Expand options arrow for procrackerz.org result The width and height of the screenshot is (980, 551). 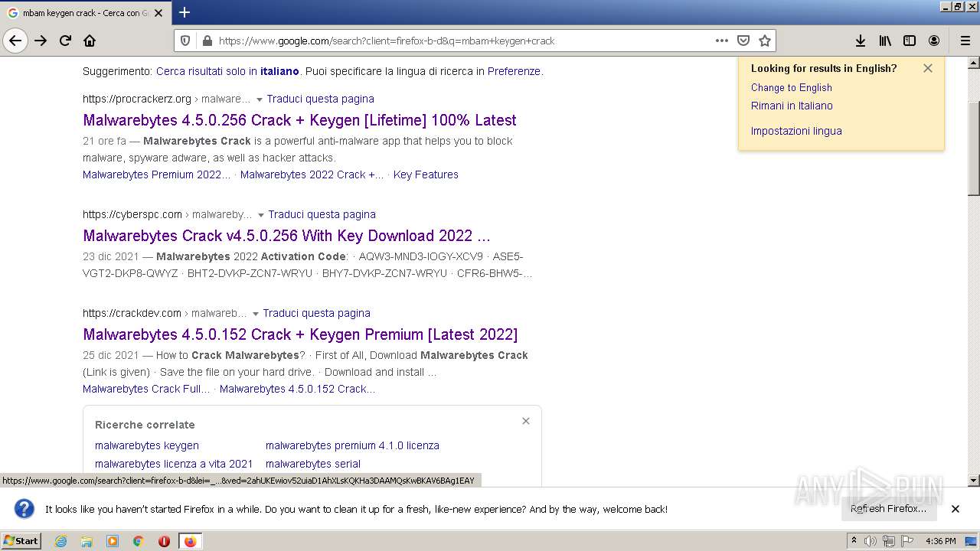(260, 99)
